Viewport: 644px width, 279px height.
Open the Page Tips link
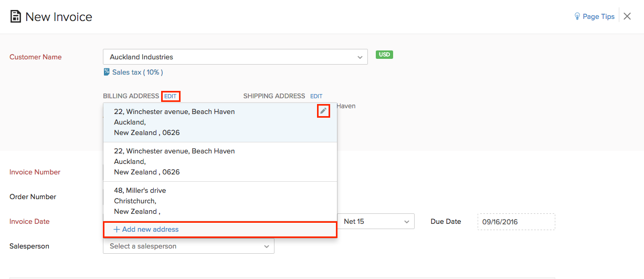(x=598, y=16)
